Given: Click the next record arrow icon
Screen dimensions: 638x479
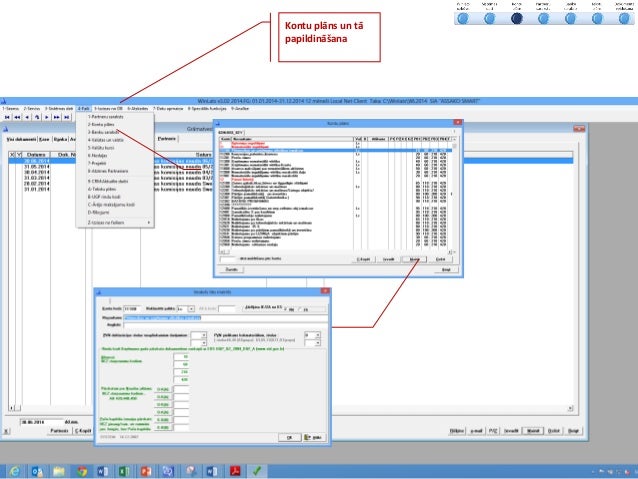Looking at the screenshot, I should pyautogui.click(x=47, y=117).
